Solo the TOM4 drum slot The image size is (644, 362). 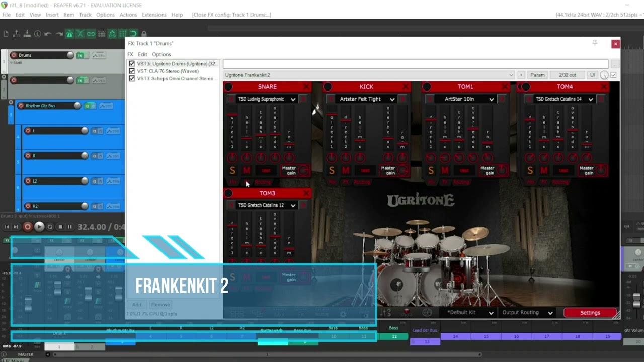530,171
